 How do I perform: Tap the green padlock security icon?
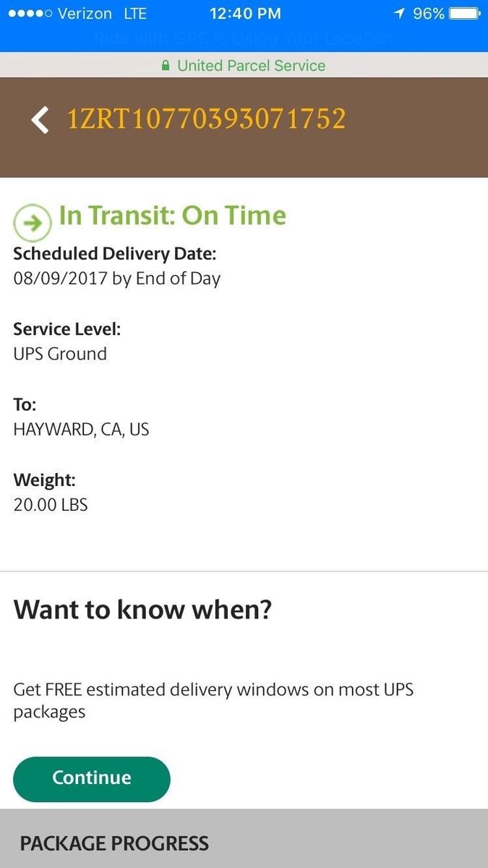(x=166, y=66)
